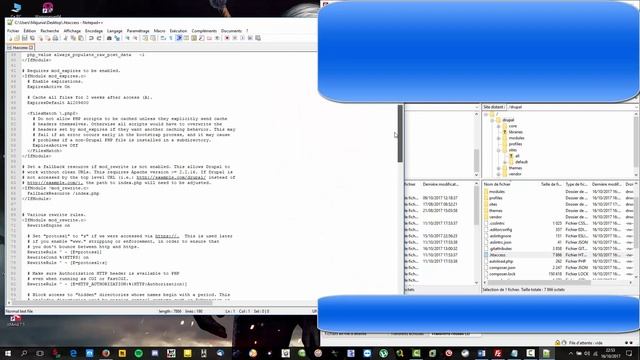Image resolution: width=640 pixels, height=360 pixels.
Task: Undo the last edit via toolbar icon
Action: point(91,38)
